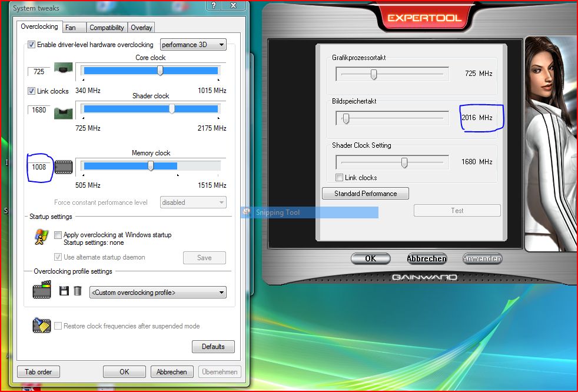
Task: Click the Snipping Tool scissors icon
Action: 247,212
